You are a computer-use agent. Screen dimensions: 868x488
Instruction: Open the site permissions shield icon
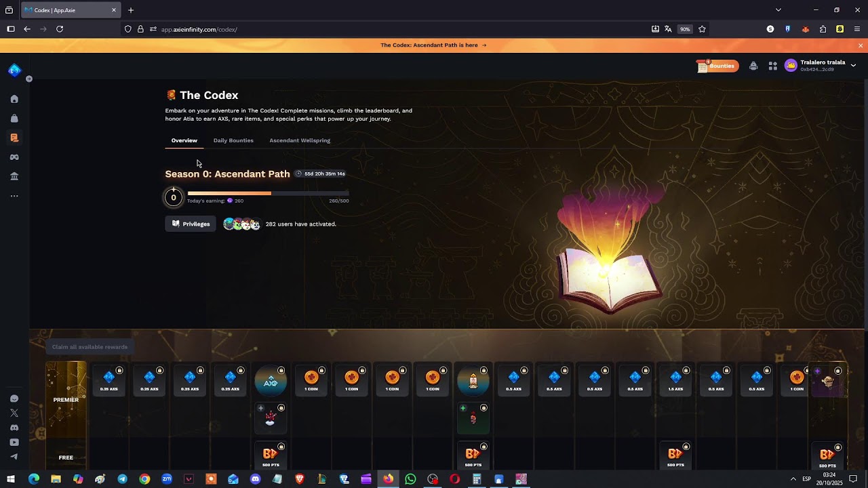[127, 29]
